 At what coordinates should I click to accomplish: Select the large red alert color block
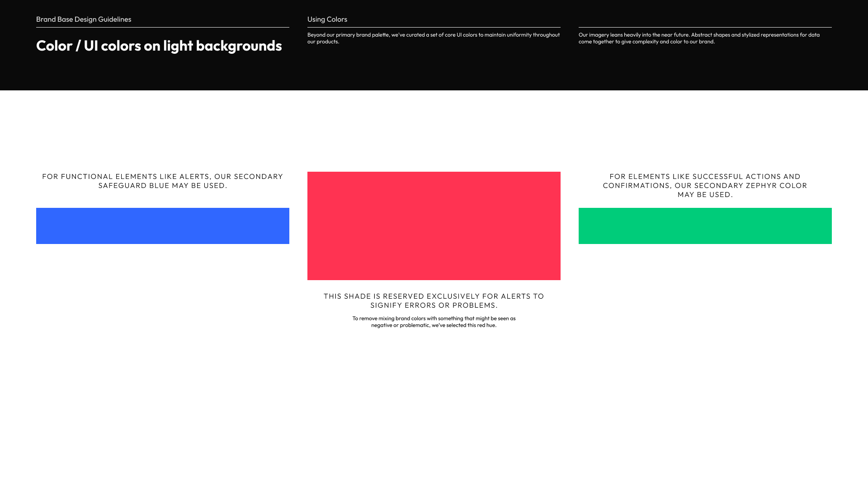(x=434, y=226)
